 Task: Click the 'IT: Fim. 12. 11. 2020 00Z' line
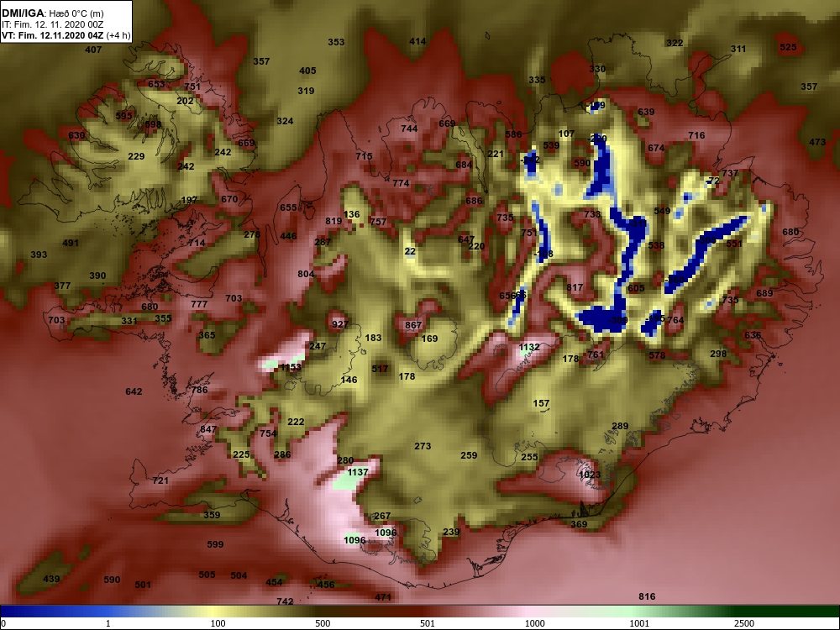click(x=52, y=24)
